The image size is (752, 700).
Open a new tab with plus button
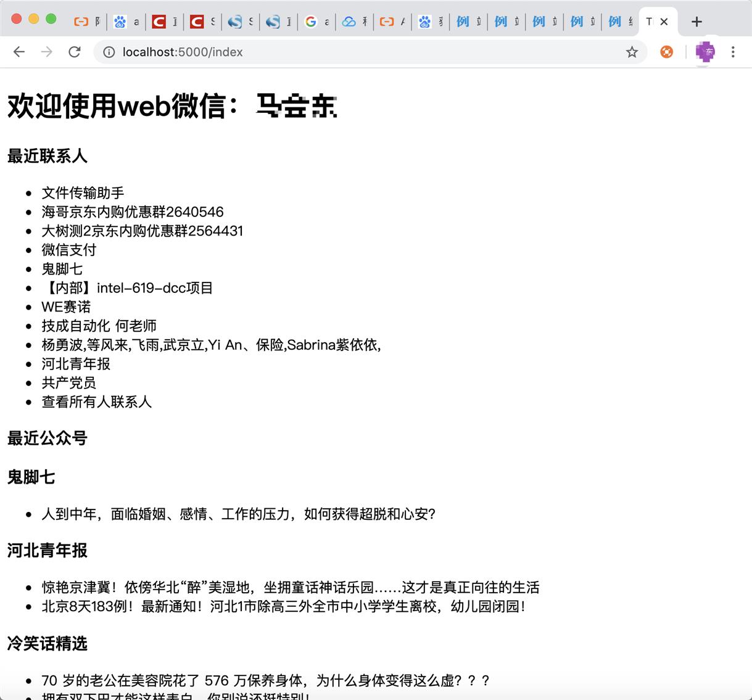tap(696, 22)
